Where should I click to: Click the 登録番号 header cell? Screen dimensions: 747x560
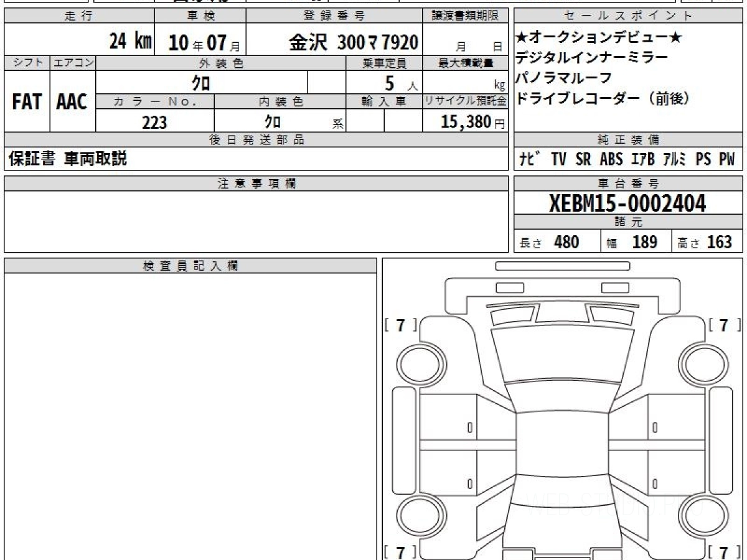(x=334, y=16)
